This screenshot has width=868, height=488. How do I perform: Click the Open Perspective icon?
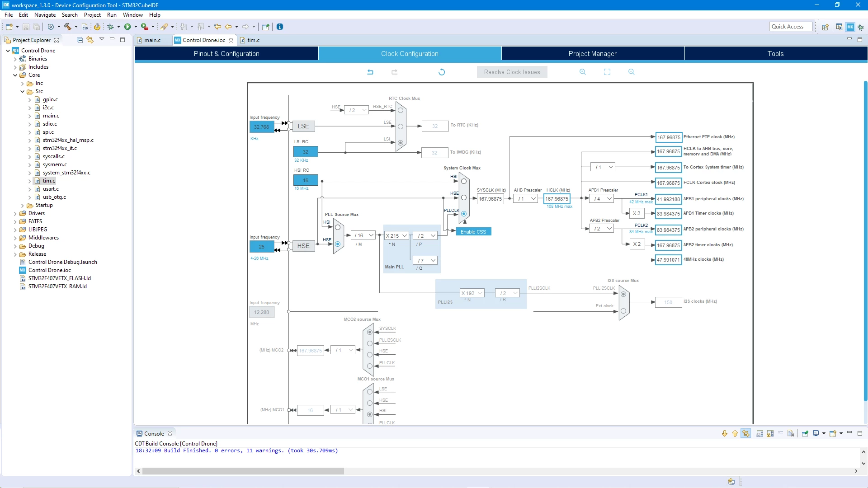point(825,27)
